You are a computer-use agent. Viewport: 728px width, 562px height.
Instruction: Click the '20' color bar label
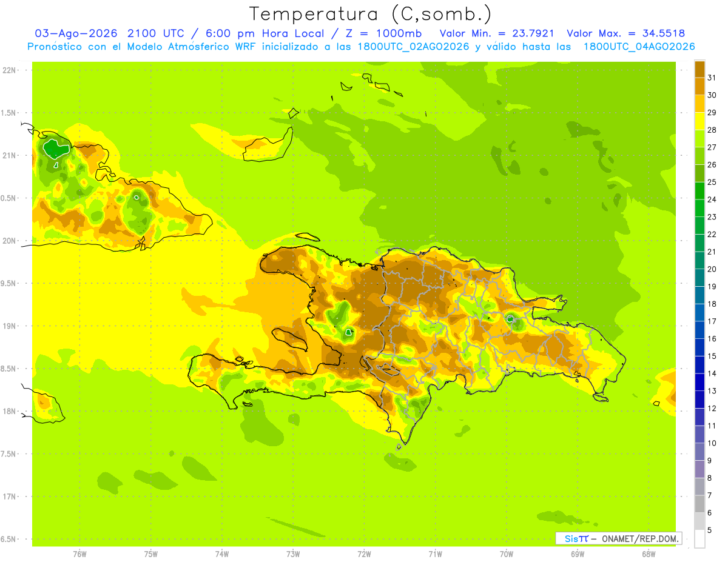click(713, 269)
